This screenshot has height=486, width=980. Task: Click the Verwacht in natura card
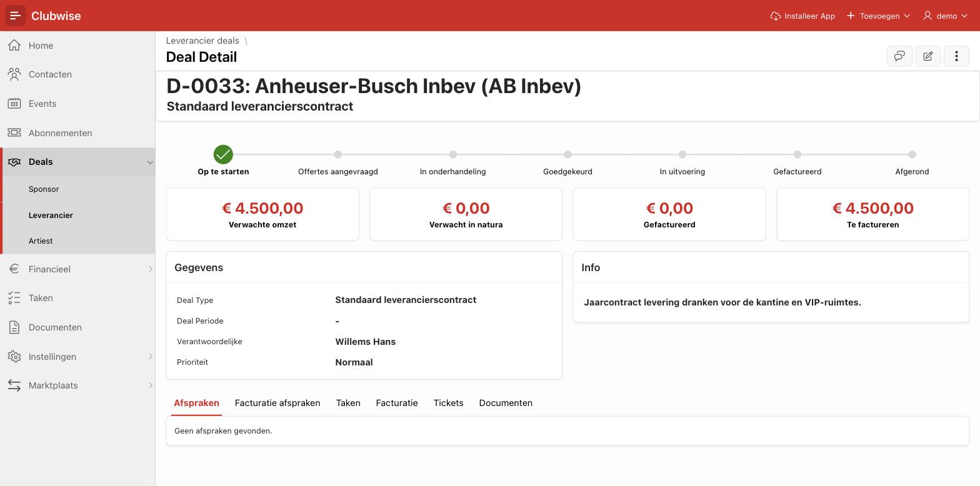click(466, 214)
